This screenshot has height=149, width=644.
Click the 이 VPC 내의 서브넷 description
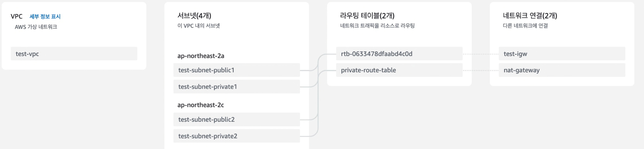pyautogui.click(x=199, y=25)
